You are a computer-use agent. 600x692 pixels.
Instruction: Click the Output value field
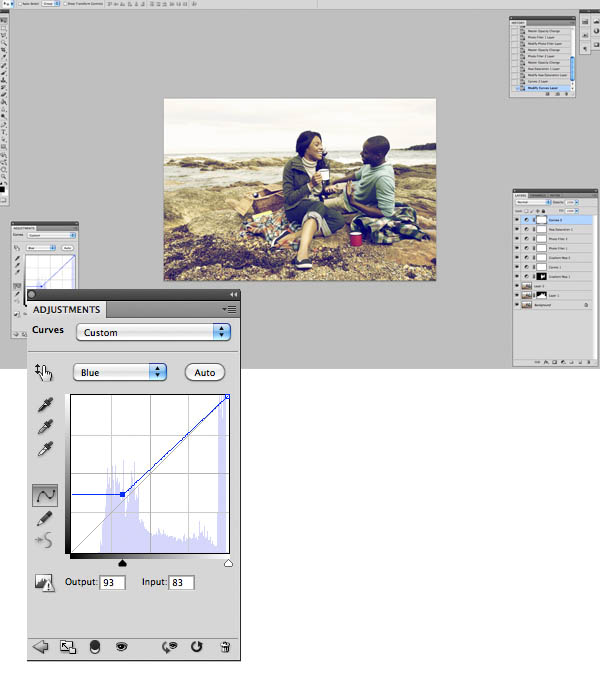tap(112, 583)
